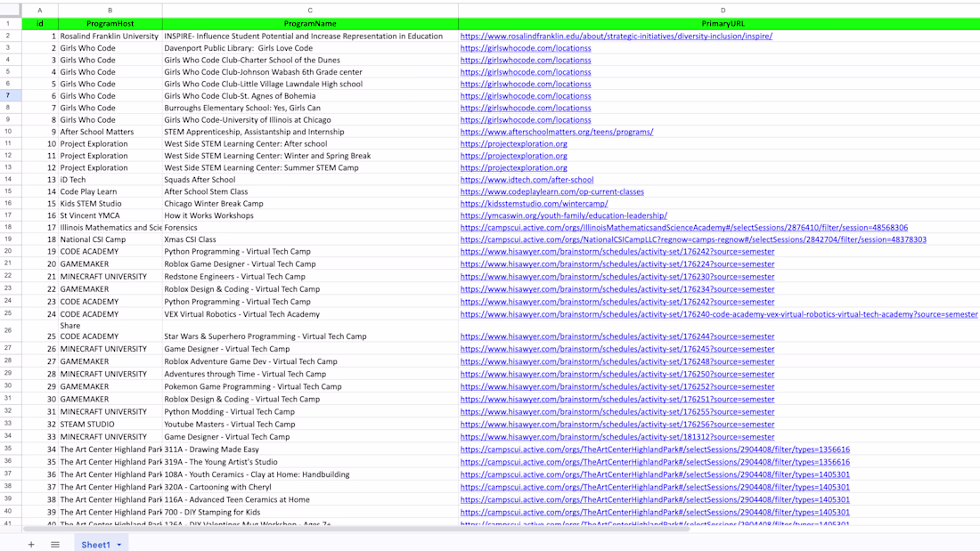980x551 pixels.
Task: Select 116A Advanced Teen Ceramics at Home cell
Action: tap(310, 499)
